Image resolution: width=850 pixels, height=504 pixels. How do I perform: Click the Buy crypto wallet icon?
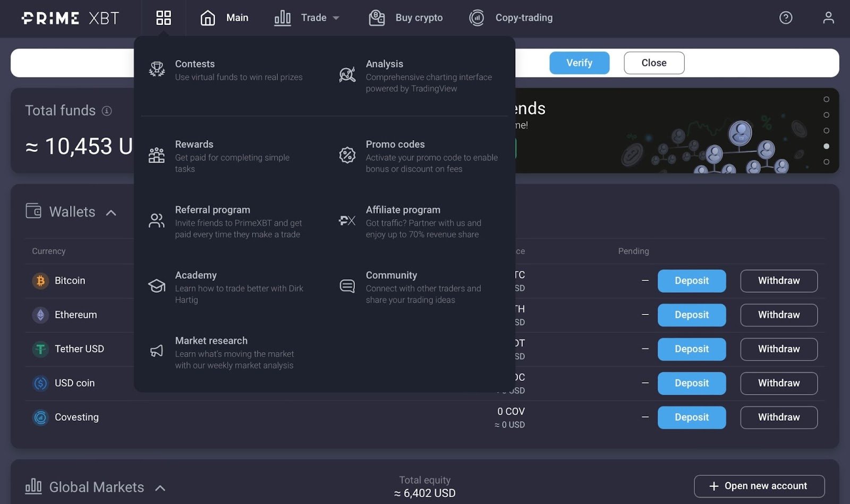point(377,18)
